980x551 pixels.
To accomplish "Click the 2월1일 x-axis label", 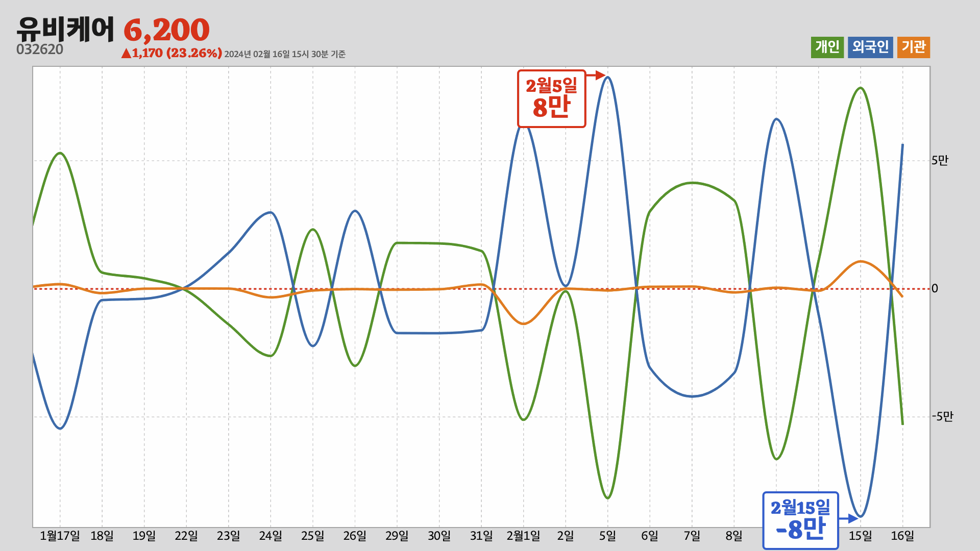I will tap(523, 536).
